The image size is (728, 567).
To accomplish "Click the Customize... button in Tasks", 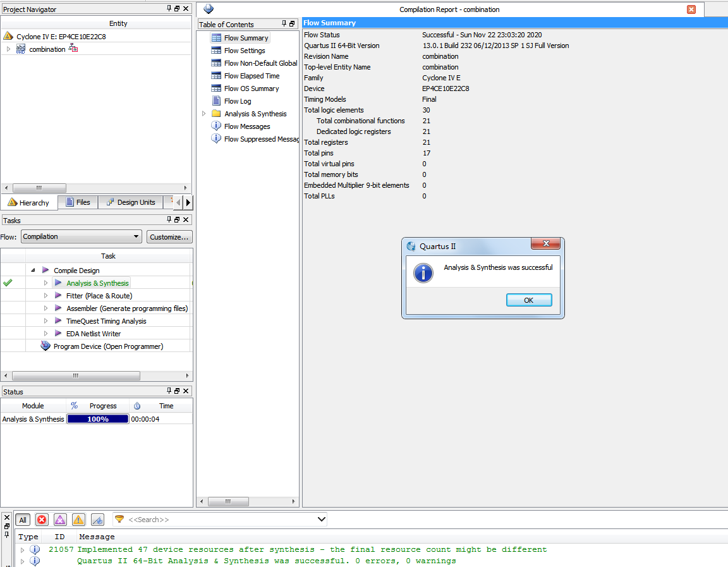I will click(x=169, y=237).
